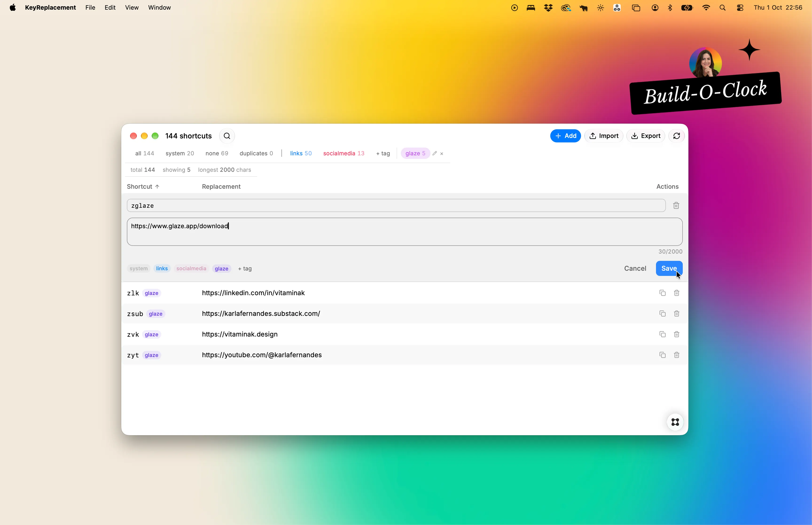Toggle the links tag in editor

[162, 269]
